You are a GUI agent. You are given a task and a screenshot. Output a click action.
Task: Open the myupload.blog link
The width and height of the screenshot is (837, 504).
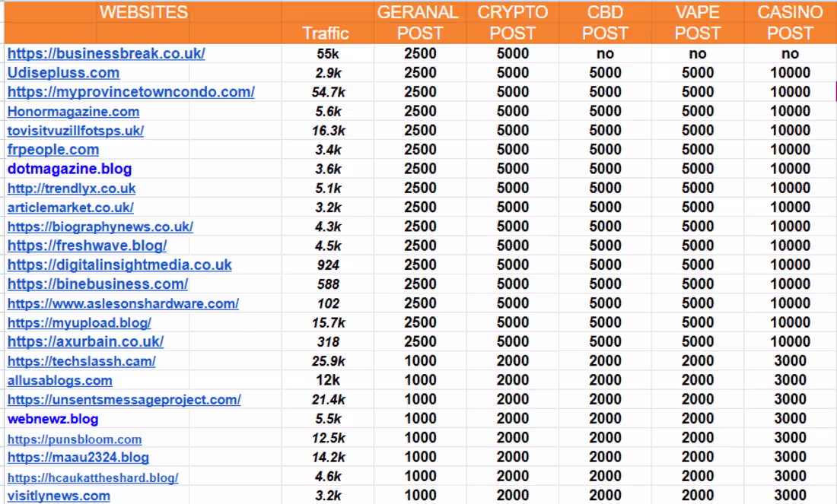[x=79, y=322]
